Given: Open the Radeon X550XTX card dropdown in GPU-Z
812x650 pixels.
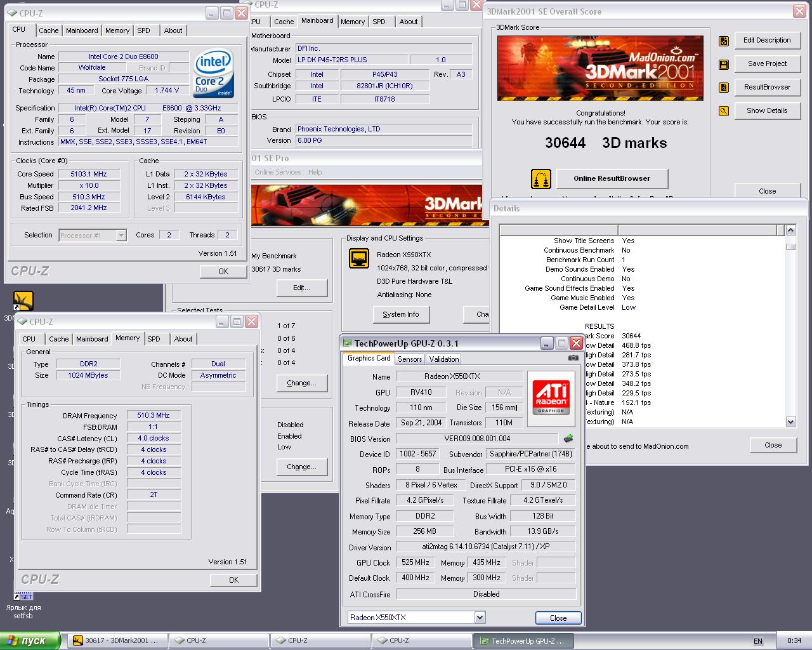Looking at the screenshot, I should point(480,617).
